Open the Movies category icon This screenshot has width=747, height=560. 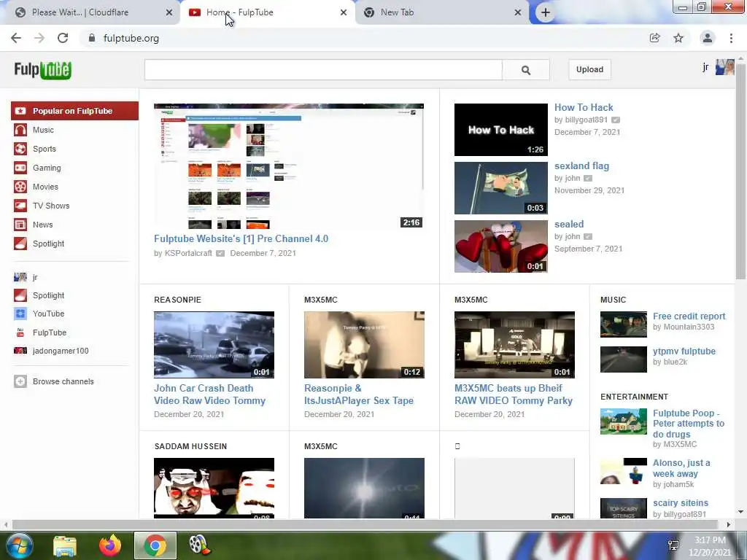pos(20,187)
